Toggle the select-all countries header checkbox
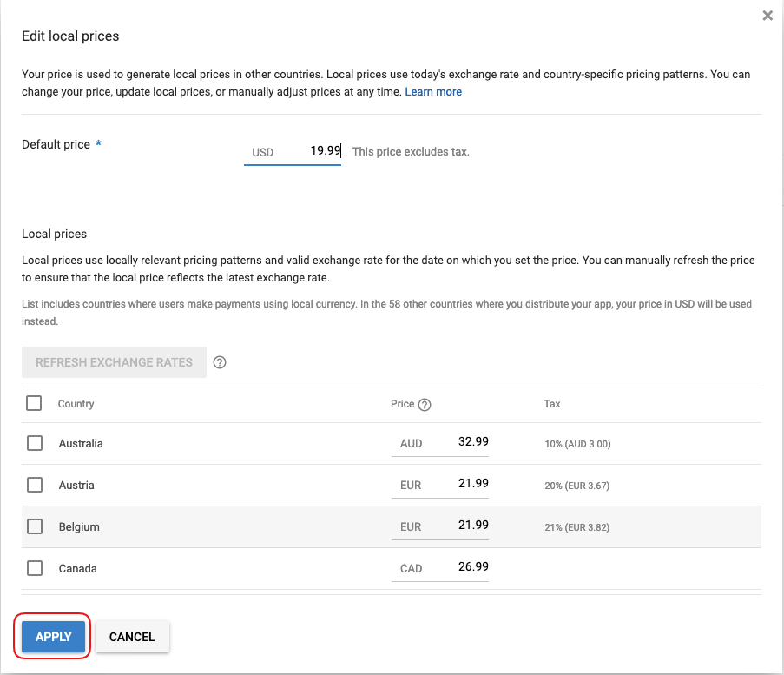 click(35, 403)
